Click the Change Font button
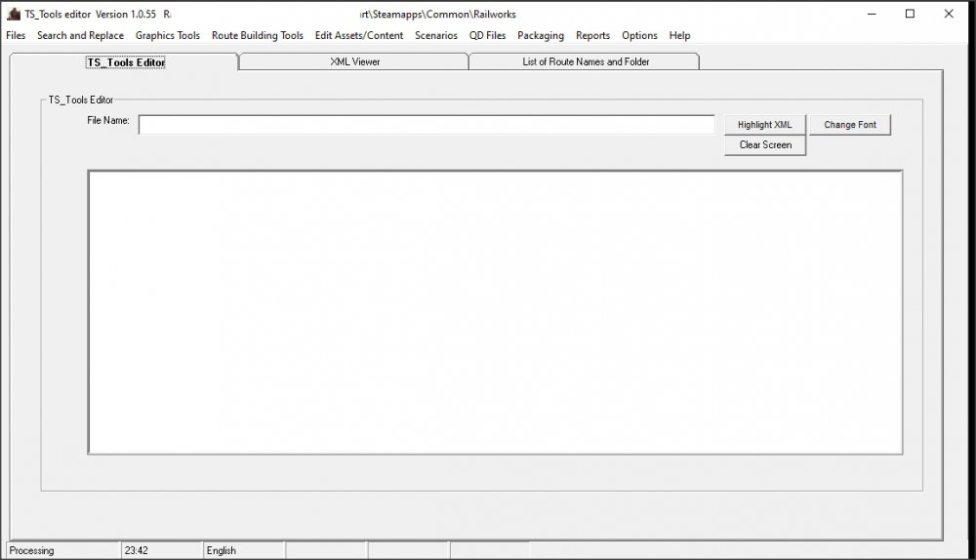This screenshot has width=976, height=560. click(849, 125)
